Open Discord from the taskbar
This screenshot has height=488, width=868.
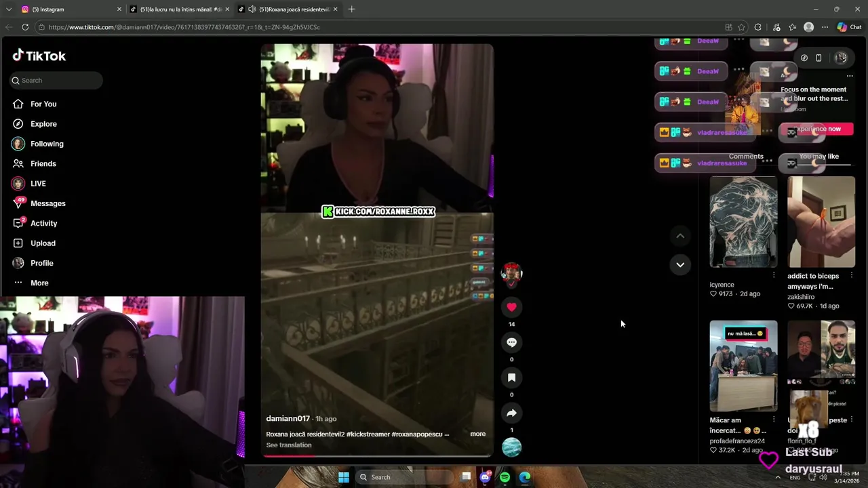(x=485, y=477)
